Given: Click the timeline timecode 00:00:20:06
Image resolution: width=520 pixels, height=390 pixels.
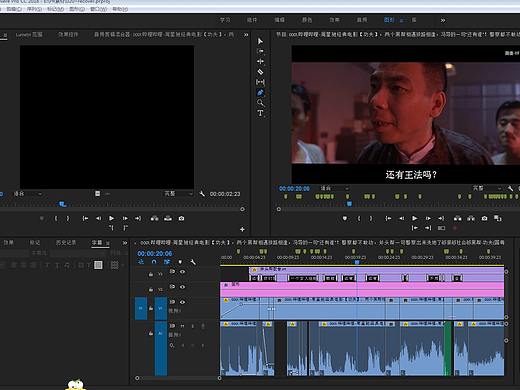Looking at the screenshot, I should (x=155, y=253).
